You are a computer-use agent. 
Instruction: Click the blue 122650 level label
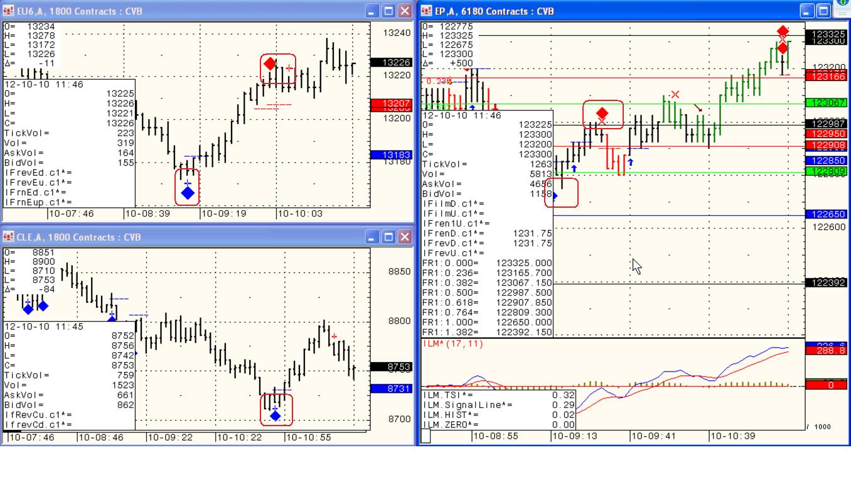tap(826, 214)
